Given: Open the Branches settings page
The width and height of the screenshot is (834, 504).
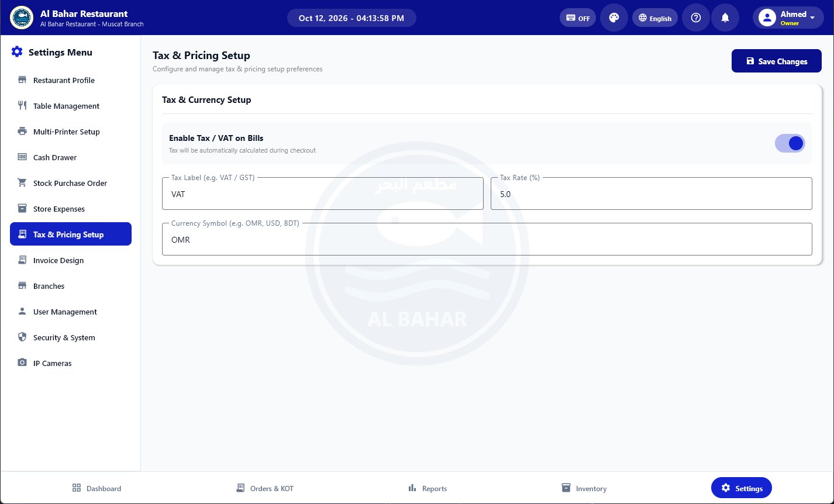Looking at the screenshot, I should coord(71,286).
